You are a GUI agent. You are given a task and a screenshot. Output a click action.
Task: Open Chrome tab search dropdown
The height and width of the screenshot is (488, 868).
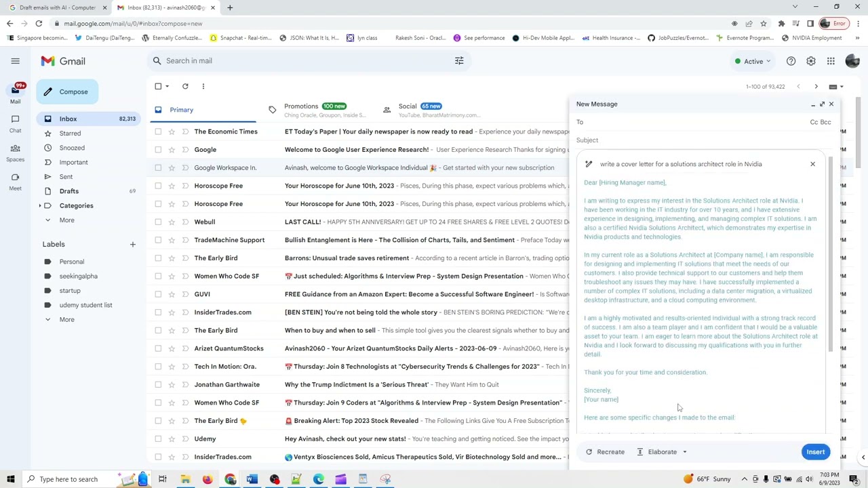[x=795, y=7]
